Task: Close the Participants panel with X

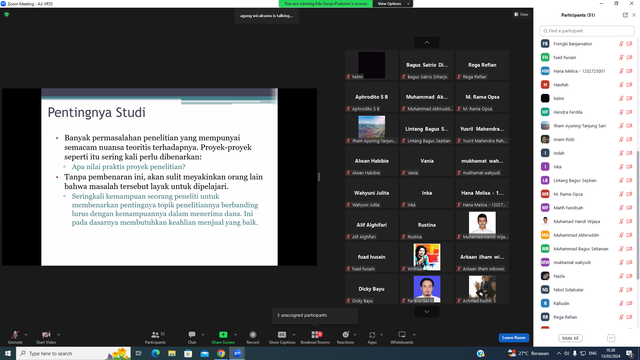Action: [x=634, y=15]
